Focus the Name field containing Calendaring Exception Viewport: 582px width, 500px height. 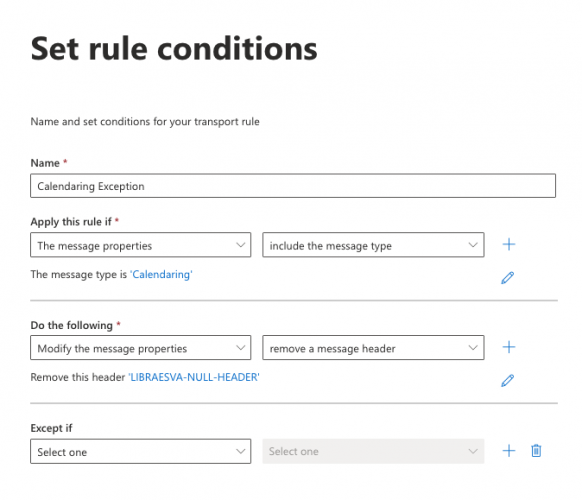[293, 186]
